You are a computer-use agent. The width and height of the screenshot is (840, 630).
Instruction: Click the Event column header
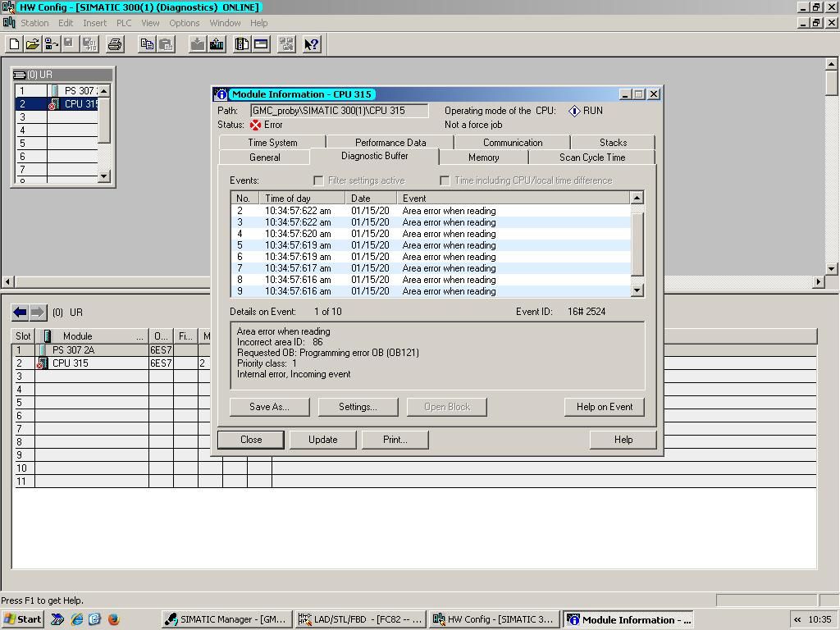(514, 199)
